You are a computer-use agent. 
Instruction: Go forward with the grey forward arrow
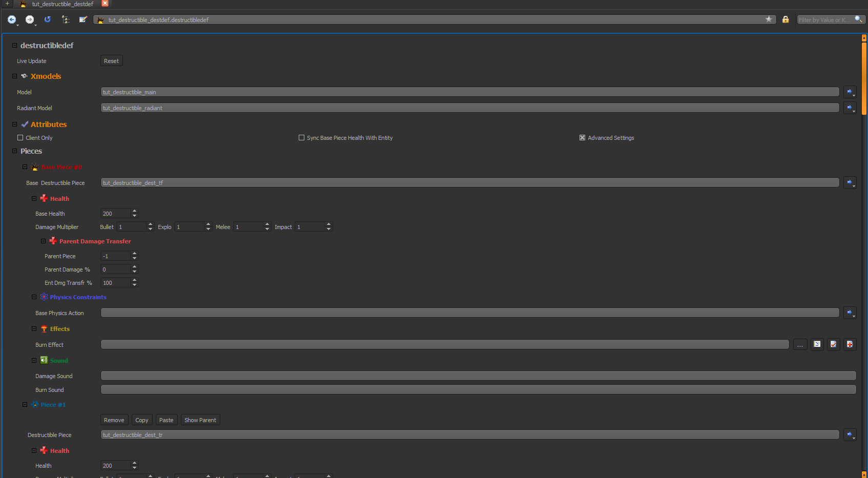point(30,19)
